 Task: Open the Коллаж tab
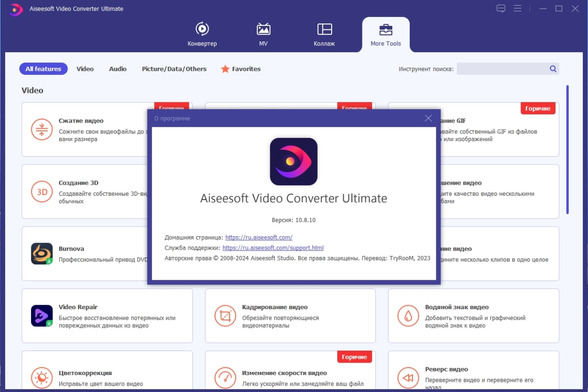pos(324,34)
